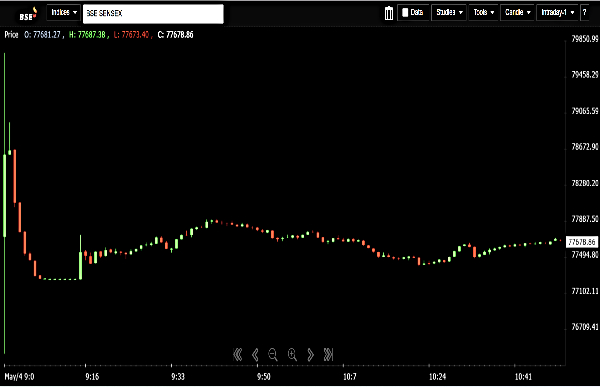
Task: Pan chart right with single right arrow
Action: (310, 355)
